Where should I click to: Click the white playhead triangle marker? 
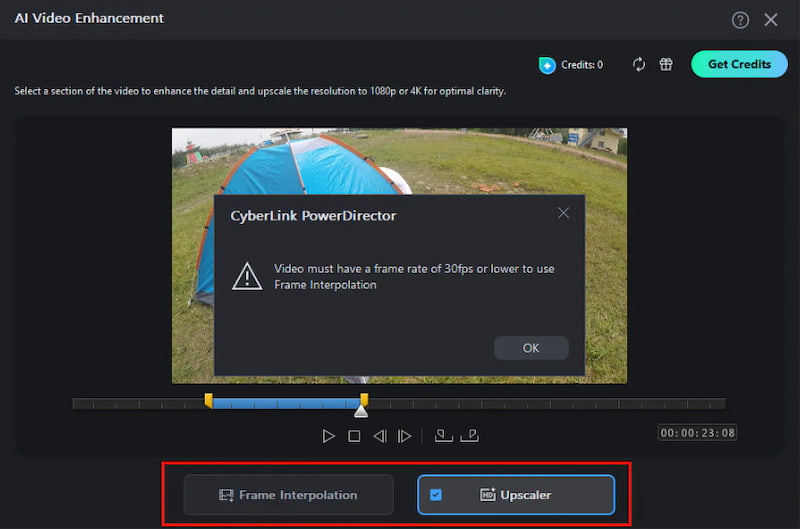click(361, 411)
